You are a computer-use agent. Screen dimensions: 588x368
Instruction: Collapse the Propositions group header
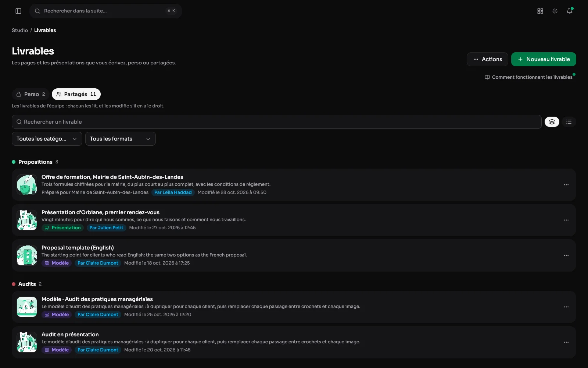tap(35, 162)
